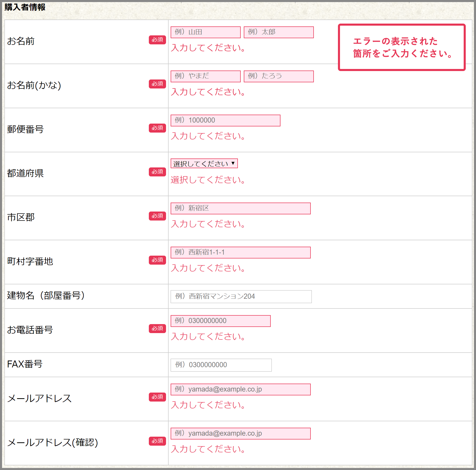This screenshot has width=476, height=470.
Task: Click the postal code input field
Action: point(225,121)
